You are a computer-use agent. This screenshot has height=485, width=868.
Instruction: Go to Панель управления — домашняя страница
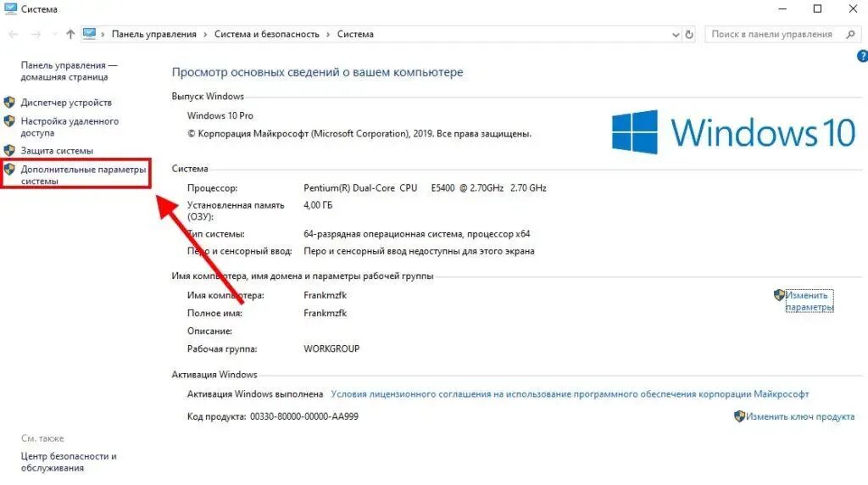coord(70,71)
